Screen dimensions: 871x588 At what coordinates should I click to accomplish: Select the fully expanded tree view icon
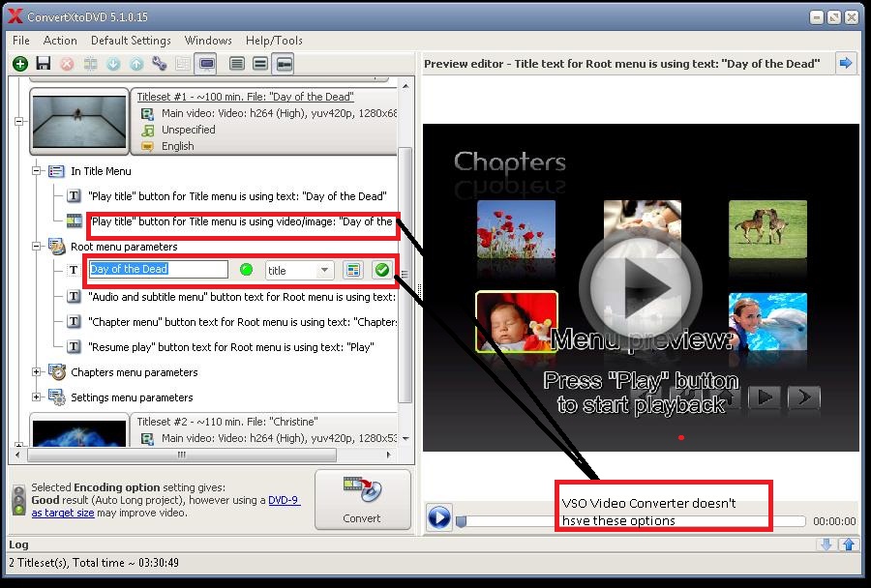click(x=237, y=64)
